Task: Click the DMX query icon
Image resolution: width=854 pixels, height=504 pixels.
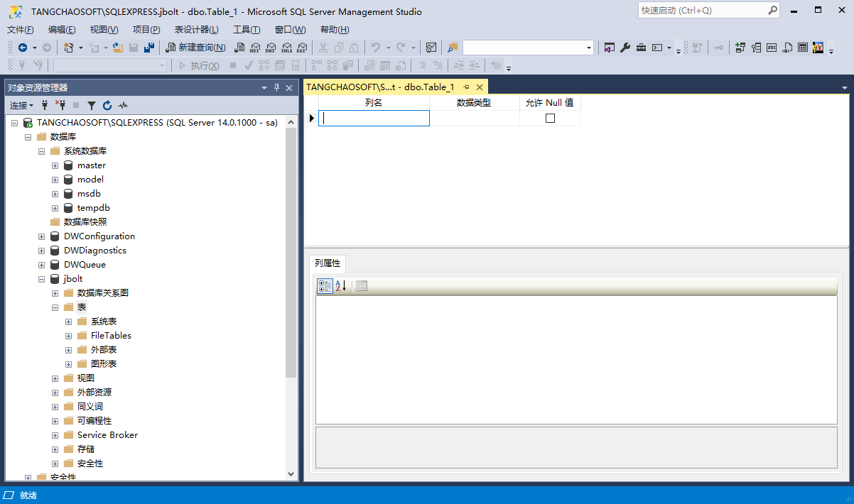Action: pos(271,48)
